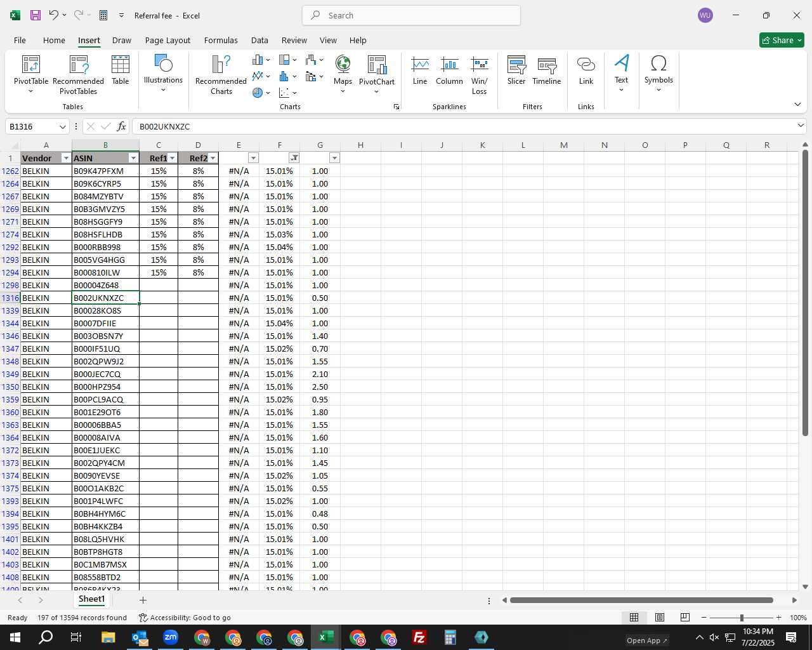Image resolution: width=812 pixels, height=650 pixels.
Task: Insert a Slicer filter
Action: pyautogui.click(x=516, y=70)
